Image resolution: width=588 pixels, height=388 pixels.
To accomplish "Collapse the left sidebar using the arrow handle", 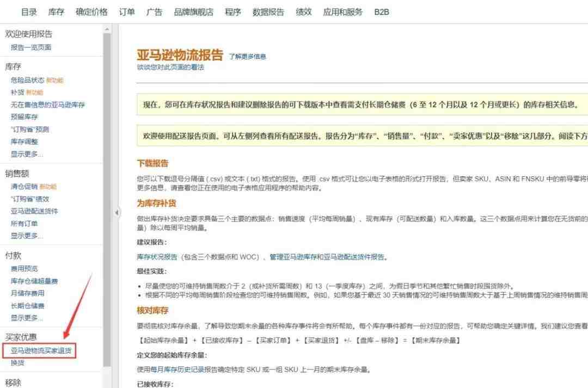I will pyautogui.click(x=117, y=212).
